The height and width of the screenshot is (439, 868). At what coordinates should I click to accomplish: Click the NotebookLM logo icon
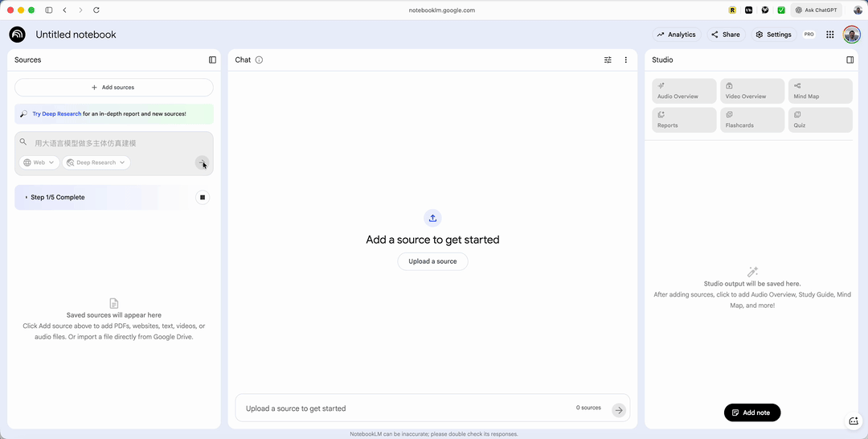17,35
